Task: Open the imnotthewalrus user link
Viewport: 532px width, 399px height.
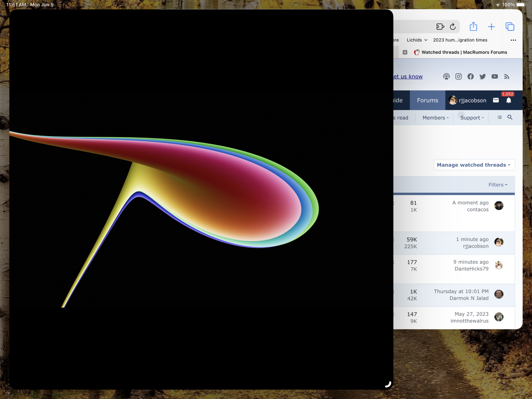Action: 469,321
